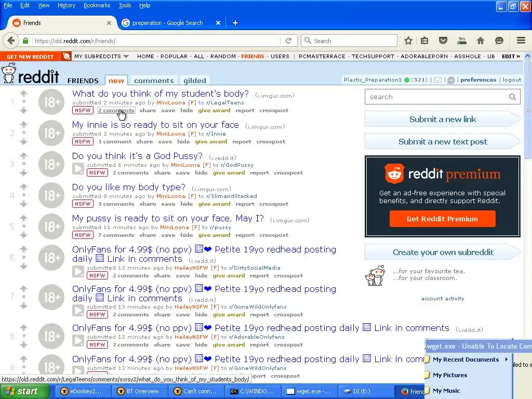Open the Plastic_Preparation1 username link

point(373,79)
